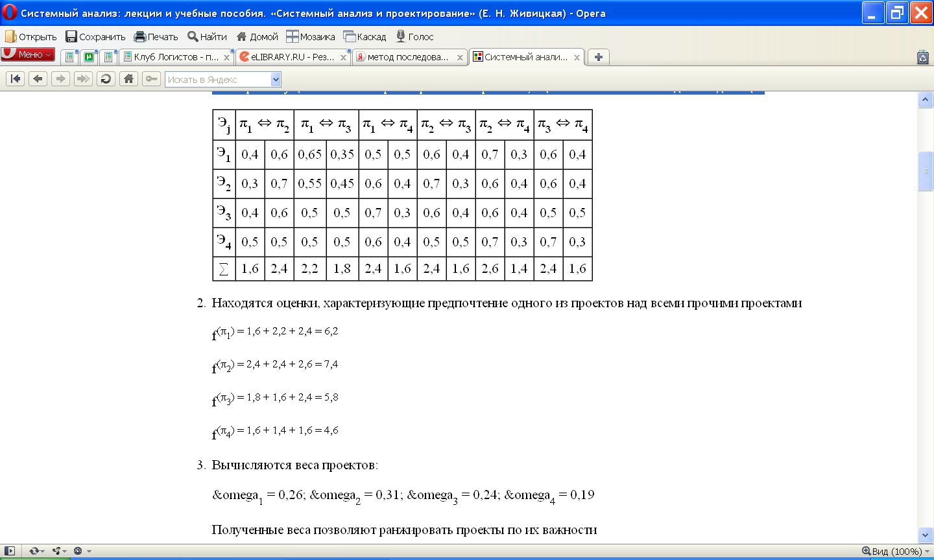Open the Opera Unite status bar icon
934x560 pixels.
pos(60,551)
